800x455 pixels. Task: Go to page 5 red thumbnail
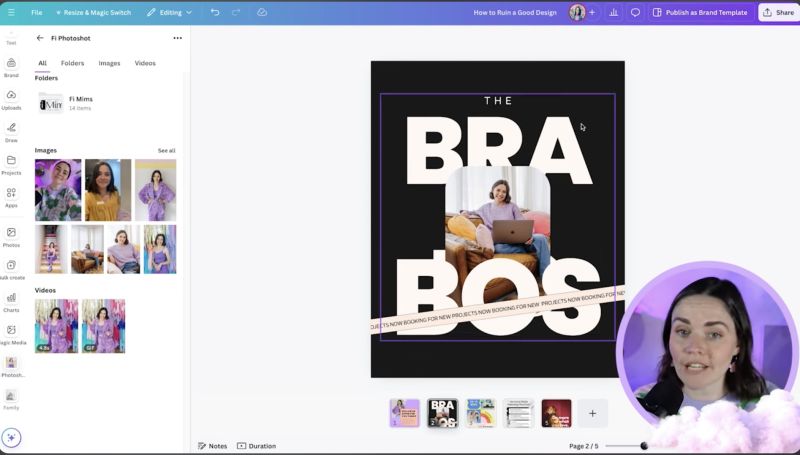[x=556, y=413]
